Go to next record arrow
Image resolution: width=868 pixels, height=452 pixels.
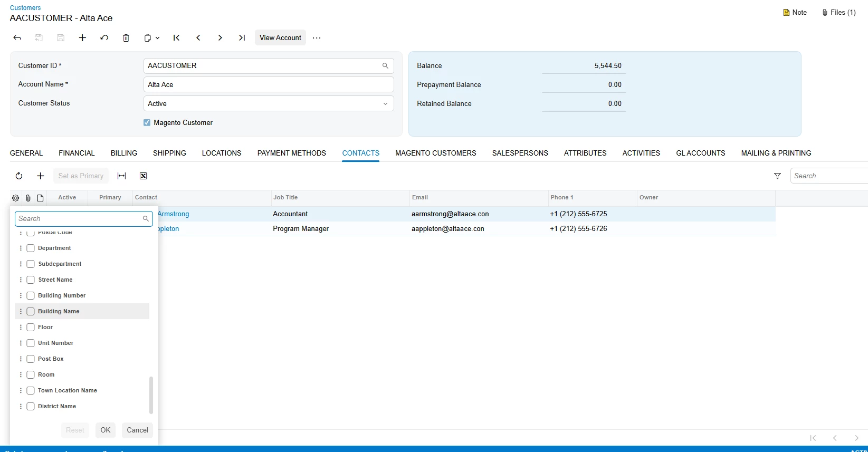220,38
